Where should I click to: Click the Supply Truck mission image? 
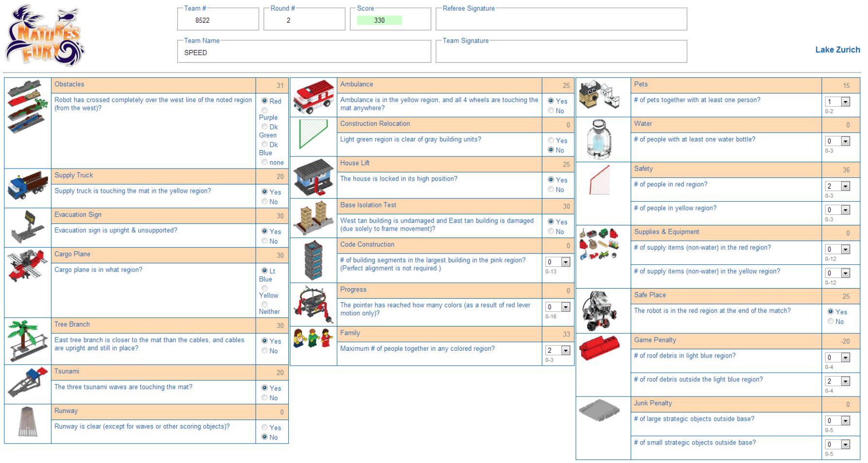pyautogui.click(x=28, y=188)
